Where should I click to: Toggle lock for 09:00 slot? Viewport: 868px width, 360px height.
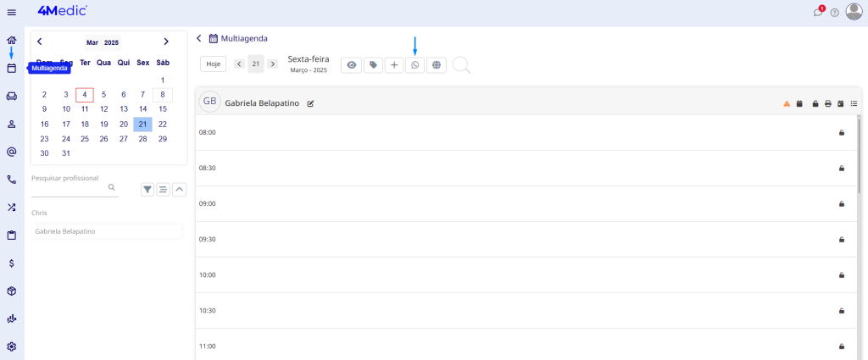click(842, 203)
